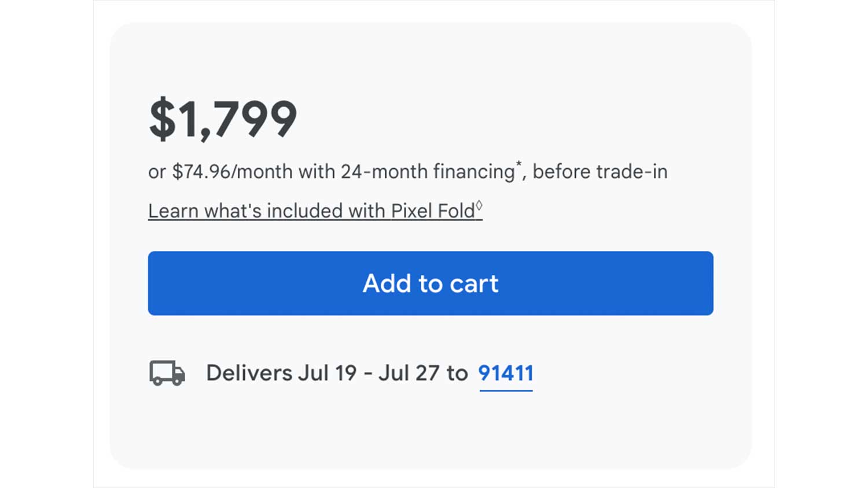
Task: Select the $1,799 price heading
Action: (223, 119)
